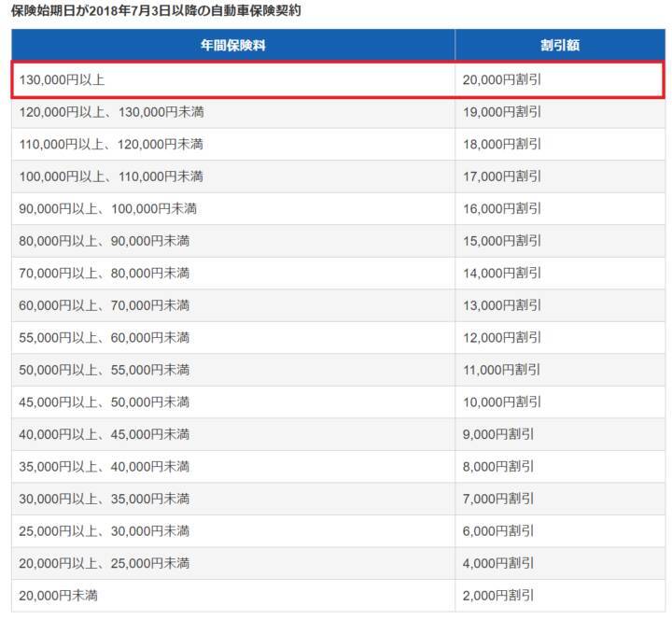Screen dimensions: 672x620
Task: Select the 6,000円割引 cell
Action: point(560,531)
